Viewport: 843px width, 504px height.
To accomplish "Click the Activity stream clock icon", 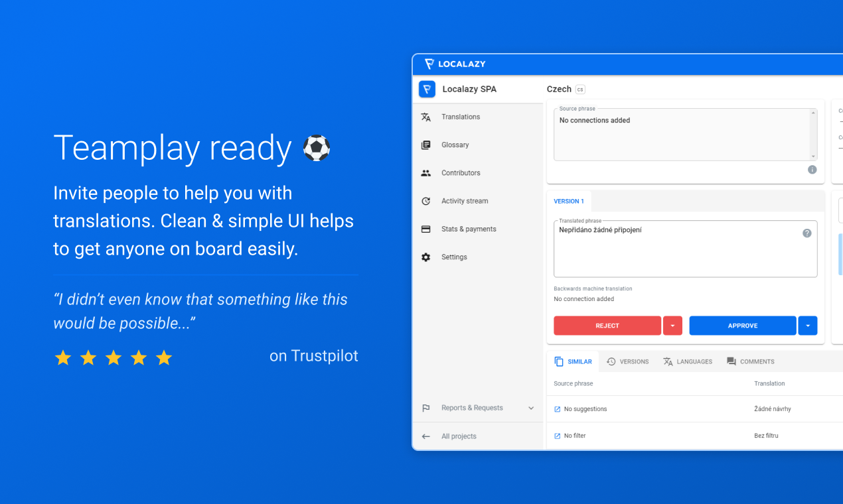I will [426, 201].
